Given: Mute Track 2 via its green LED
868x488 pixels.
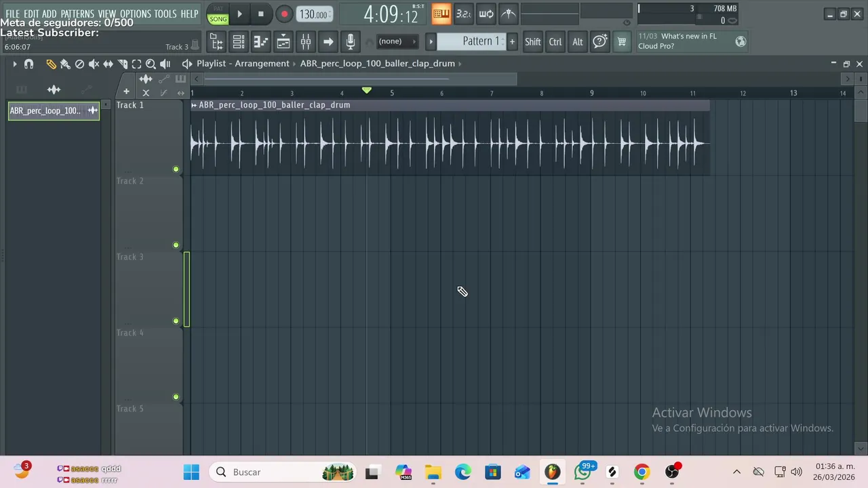Looking at the screenshot, I should 176,245.
